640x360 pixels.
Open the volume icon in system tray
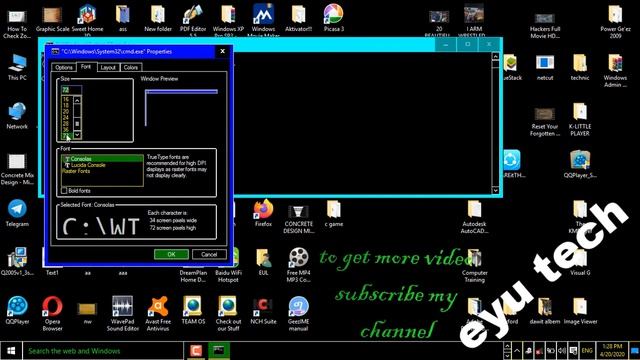click(562, 351)
